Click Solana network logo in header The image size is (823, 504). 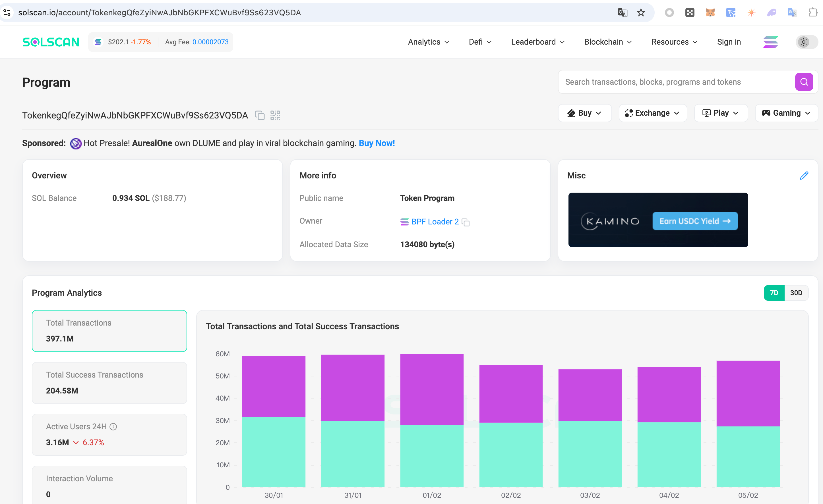coord(770,42)
